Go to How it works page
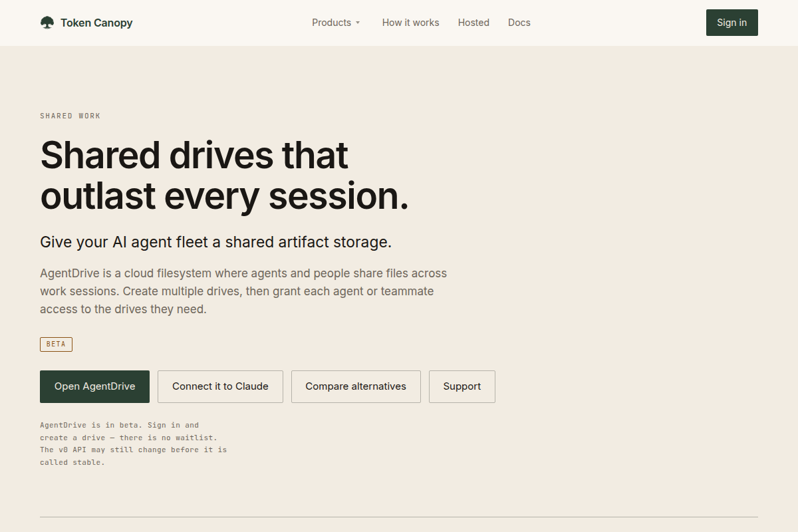 pos(410,23)
